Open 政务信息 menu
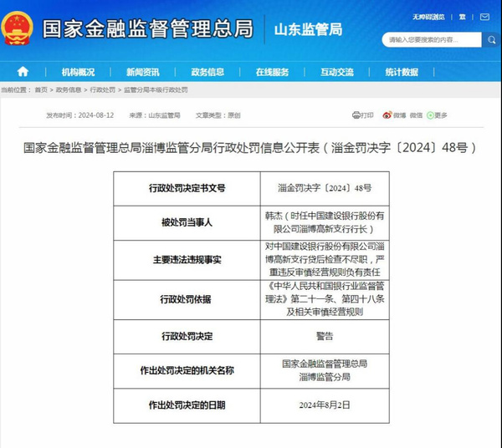This screenshot has width=502, height=448. [207, 72]
